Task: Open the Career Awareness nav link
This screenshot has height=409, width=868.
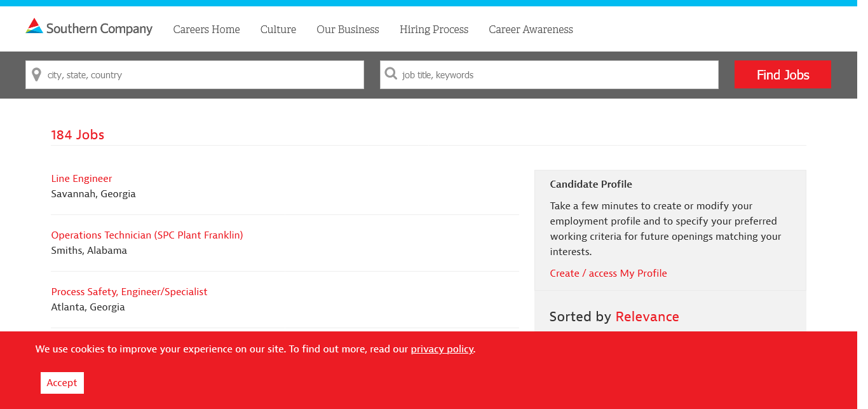Action: click(531, 29)
